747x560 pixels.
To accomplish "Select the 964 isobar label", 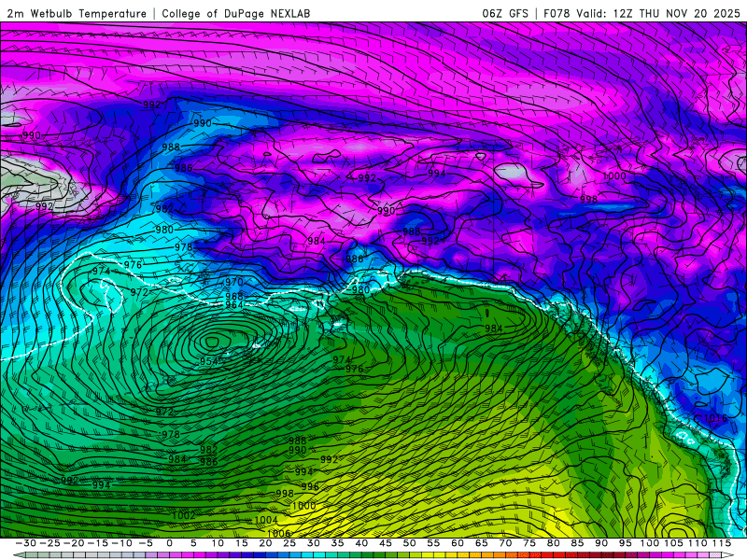I will point(234,304).
